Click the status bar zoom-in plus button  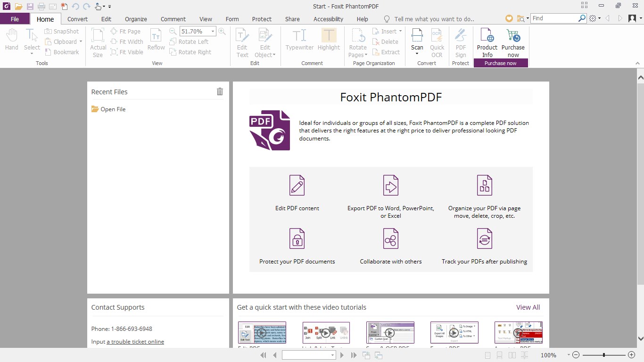coord(632,355)
